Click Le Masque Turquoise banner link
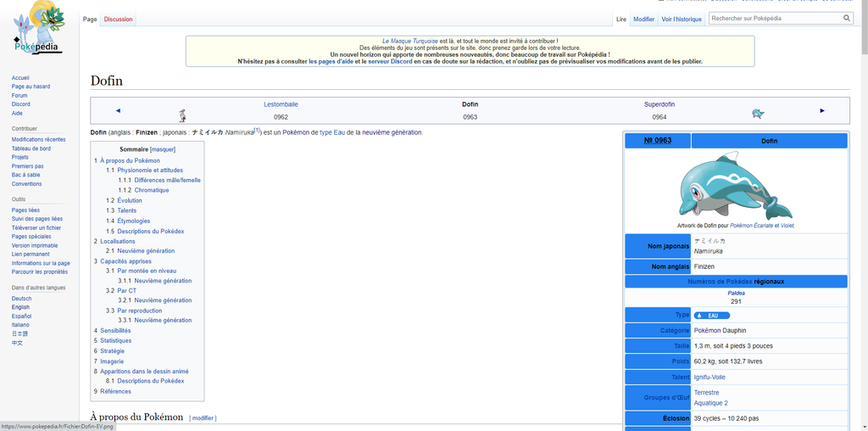Viewport: 868px width, 431px height. click(410, 41)
